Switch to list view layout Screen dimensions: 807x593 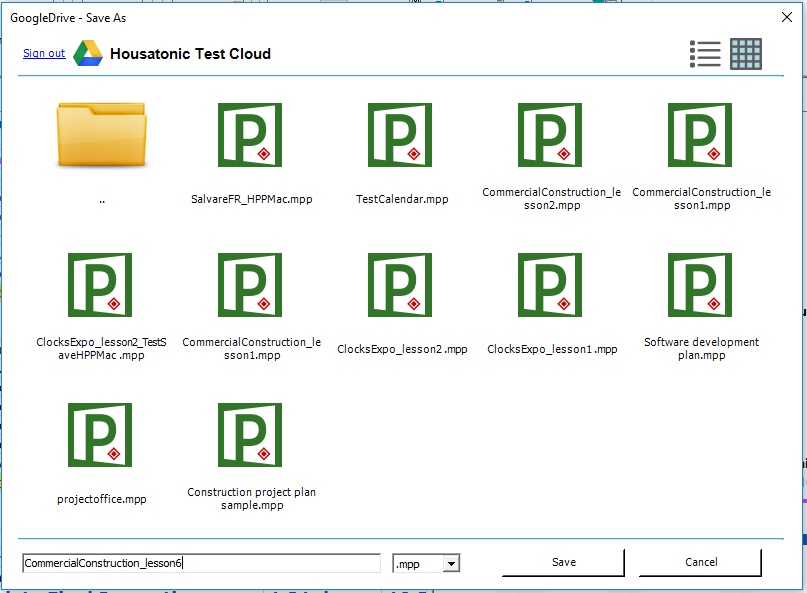[705, 54]
